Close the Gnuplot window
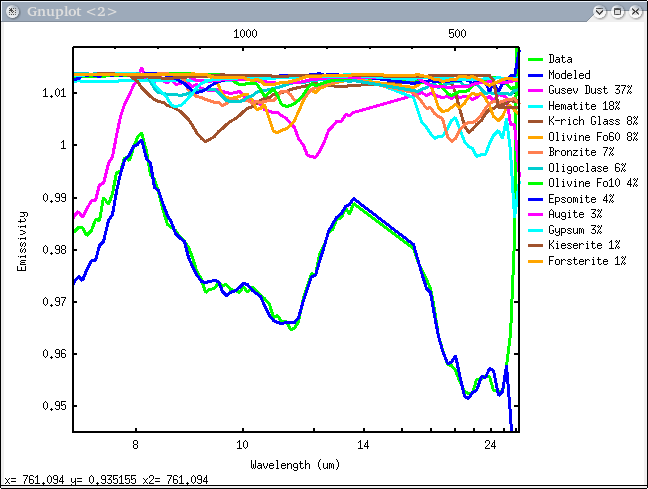Screen dimensions: 648x489 click(x=636, y=12)
